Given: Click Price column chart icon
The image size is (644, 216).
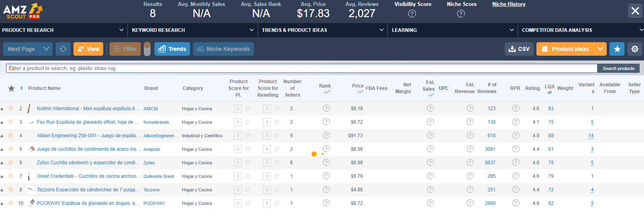Looking at the screenshot, I should [x=360, y=92].
